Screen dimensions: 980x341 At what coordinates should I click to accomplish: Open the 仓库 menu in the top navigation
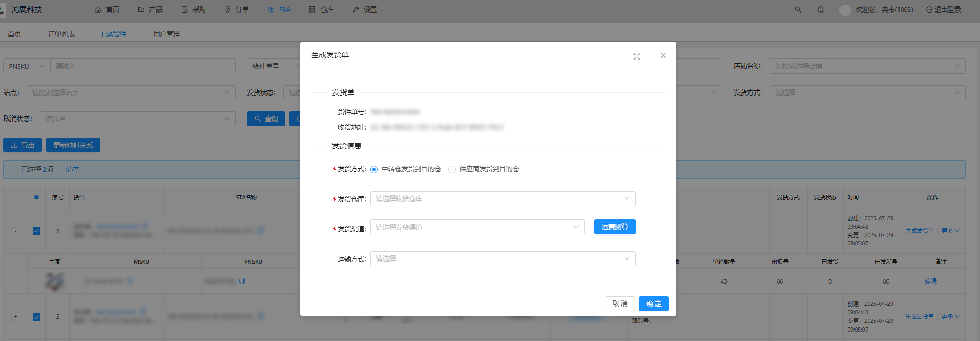(x=321, y=9)
